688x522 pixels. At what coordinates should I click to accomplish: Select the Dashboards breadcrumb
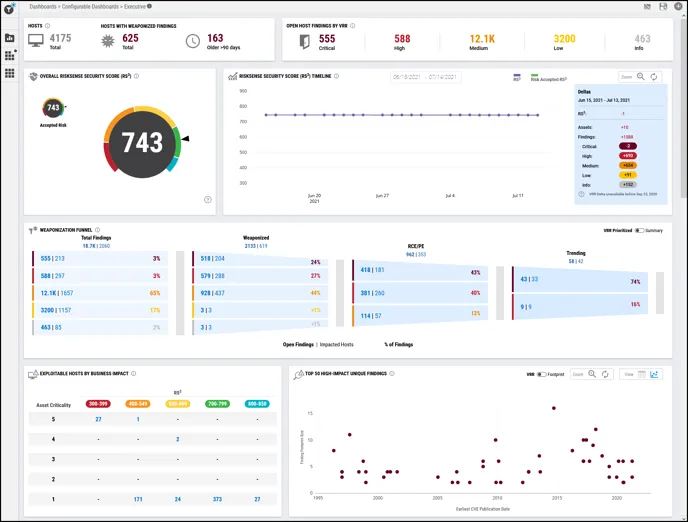[x=43, y=7]
